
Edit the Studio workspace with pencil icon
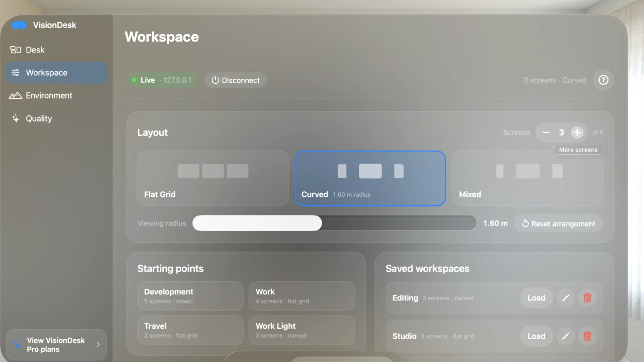click(566, 336)
